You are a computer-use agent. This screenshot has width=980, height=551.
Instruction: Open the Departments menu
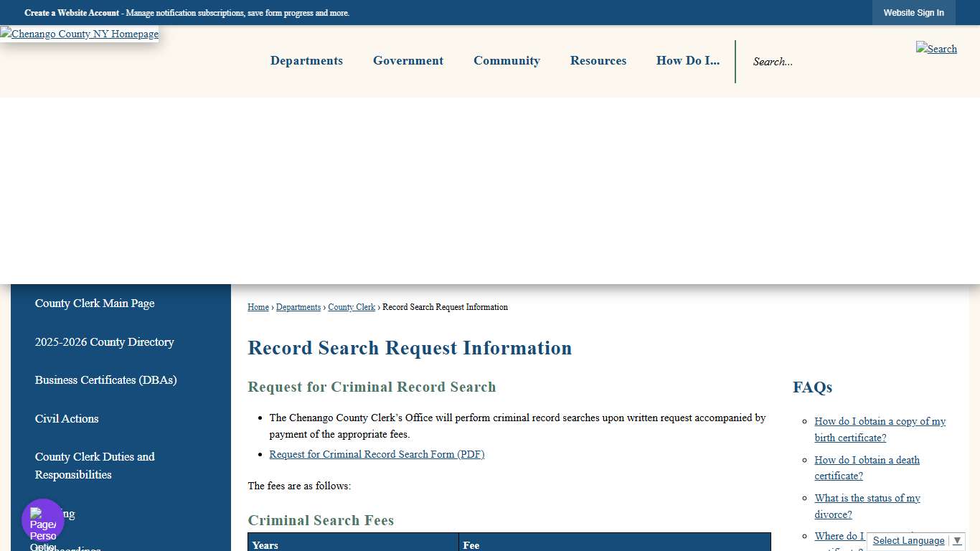coord(306,61)
